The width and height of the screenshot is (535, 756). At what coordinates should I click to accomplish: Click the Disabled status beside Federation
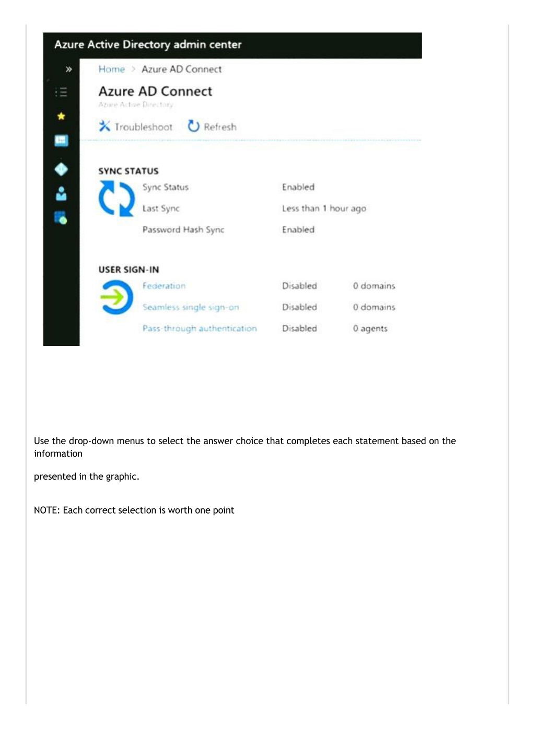click(299, 286)
